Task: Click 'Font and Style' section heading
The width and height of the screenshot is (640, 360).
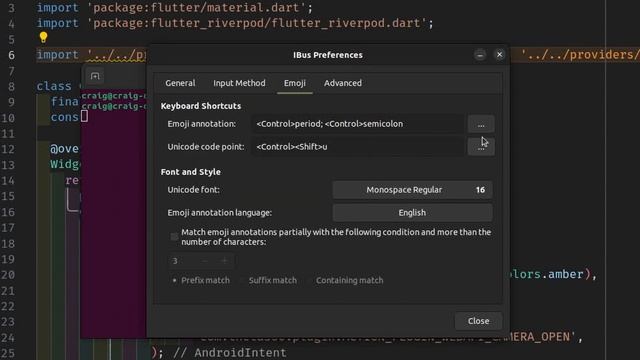Action: click(191, 172)
